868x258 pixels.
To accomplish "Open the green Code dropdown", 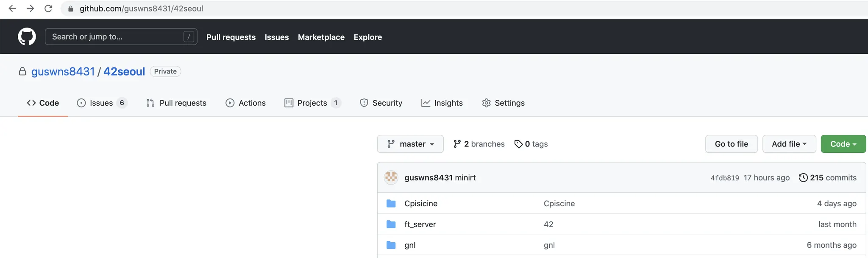I will pyautogui.click(x=843, y=144).
